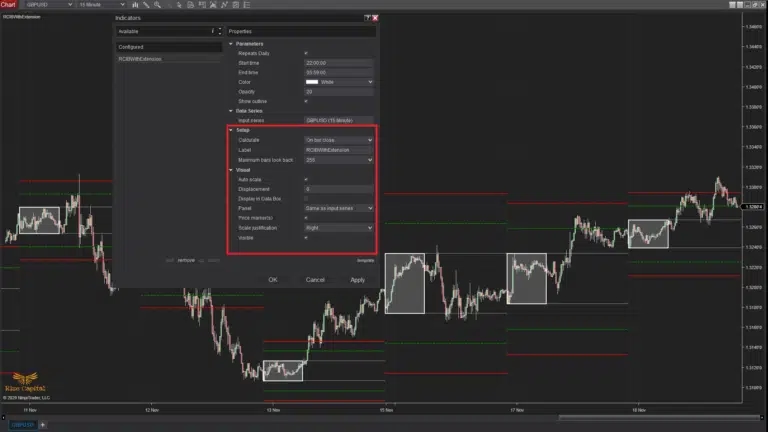Click the Start time input field
The width and height of the screenshot is (768, 432).
[339, 62]
